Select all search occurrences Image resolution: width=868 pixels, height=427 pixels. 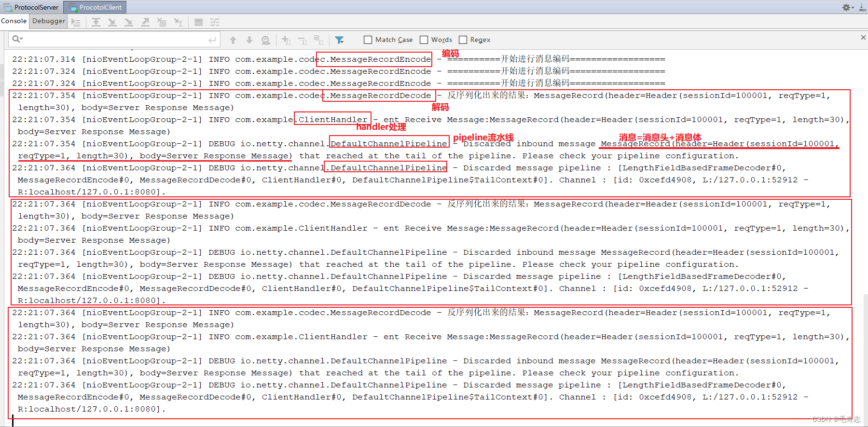319,40
